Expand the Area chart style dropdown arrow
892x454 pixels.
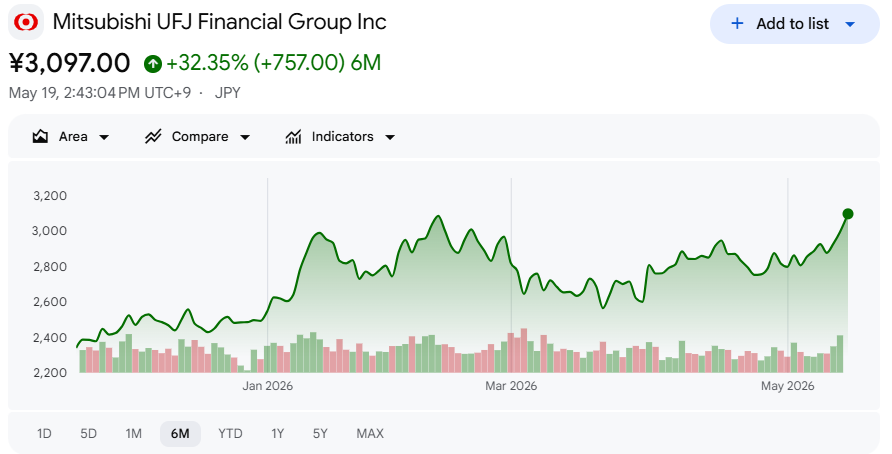(x=104, y=137)
